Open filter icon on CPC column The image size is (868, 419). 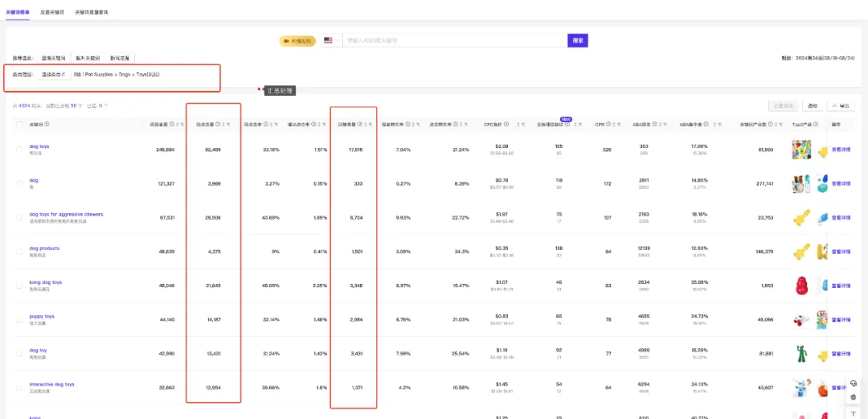[x=524, y=124]
